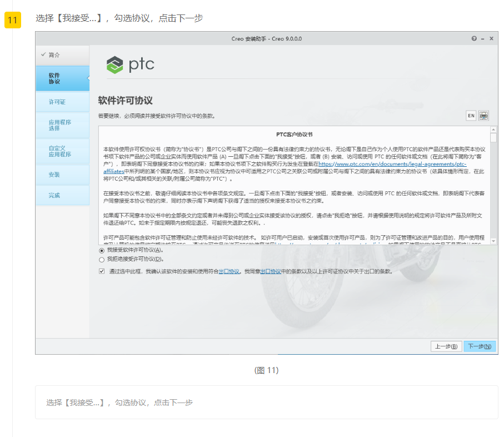
Task: Click the 上一步(B) back button
Action: point(446,346)
